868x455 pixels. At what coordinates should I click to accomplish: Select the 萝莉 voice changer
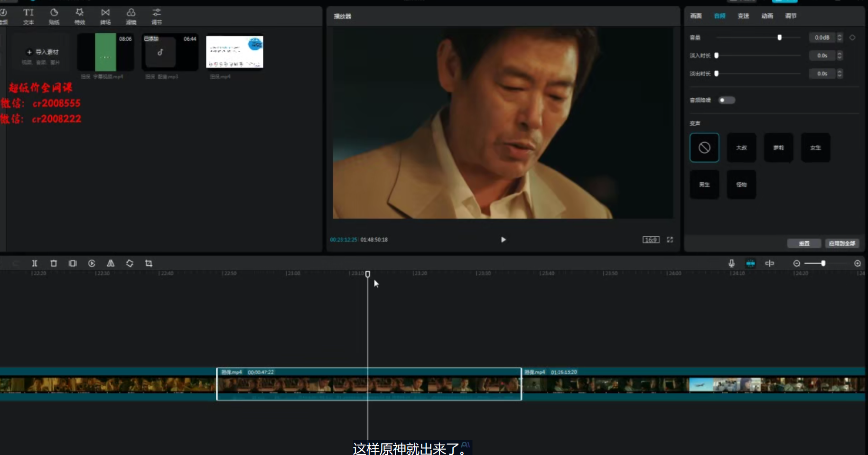tap(778, 148)
